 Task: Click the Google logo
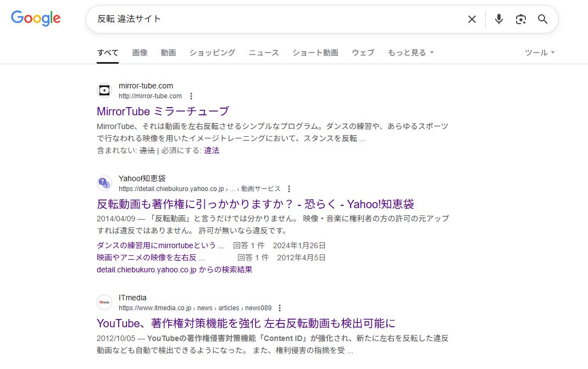35,18
